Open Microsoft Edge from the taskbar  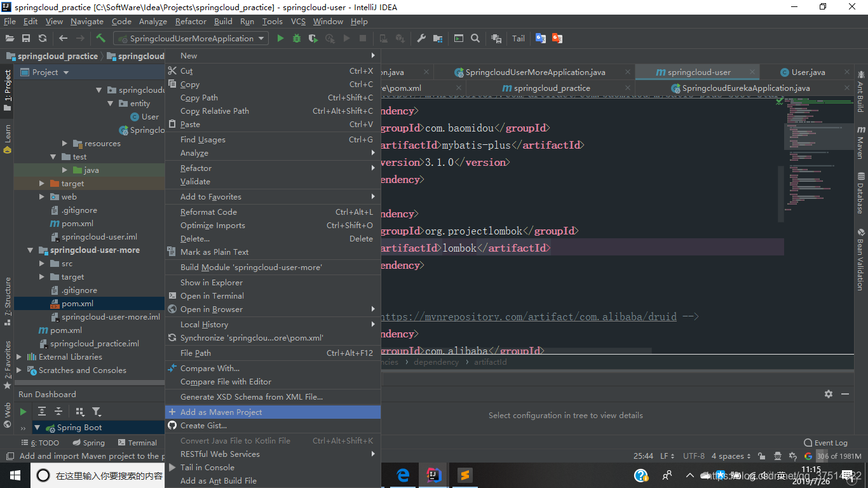point(403,475)
